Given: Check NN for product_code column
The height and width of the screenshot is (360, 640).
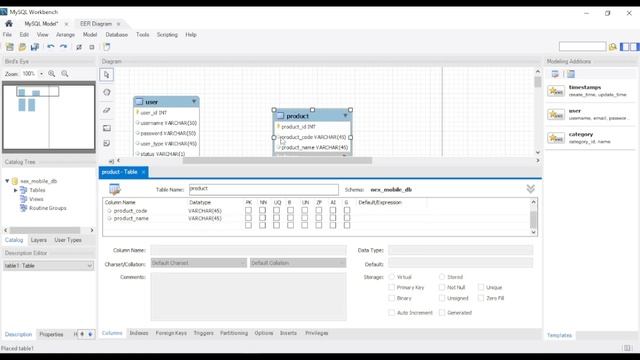Looking at the screenshot, I should click(262, 211).
